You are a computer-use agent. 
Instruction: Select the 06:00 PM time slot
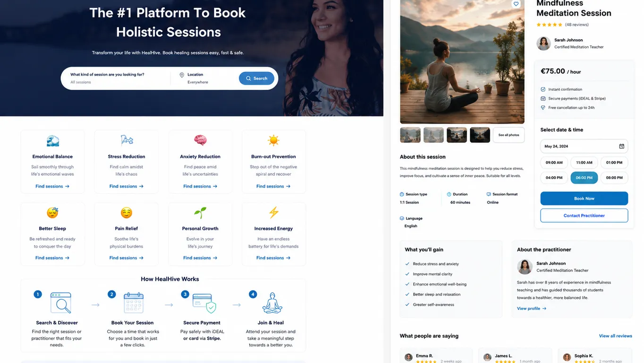tap(584, 178)
